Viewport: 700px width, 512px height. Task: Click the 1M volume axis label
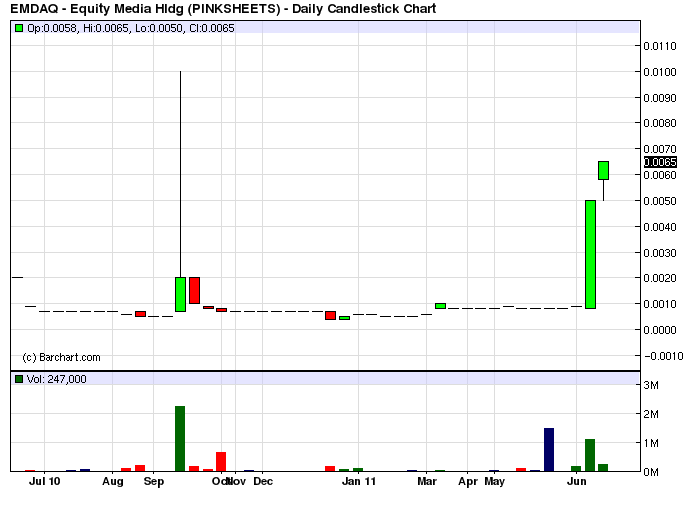[x=651, y=443]
